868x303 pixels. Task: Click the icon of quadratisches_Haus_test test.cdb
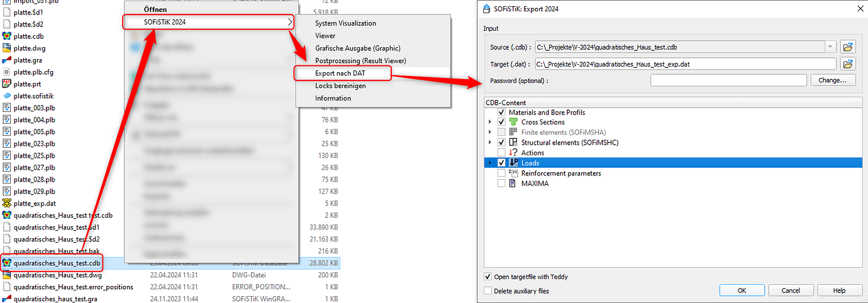coord(7,215)
